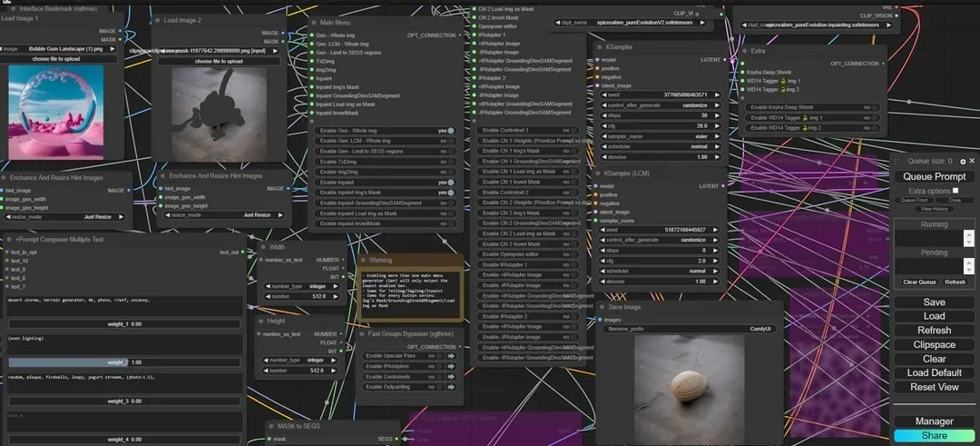Collapse the +Prompt Composer Multiple Text node dot
980x446 pixels.
tap(9, 240)
